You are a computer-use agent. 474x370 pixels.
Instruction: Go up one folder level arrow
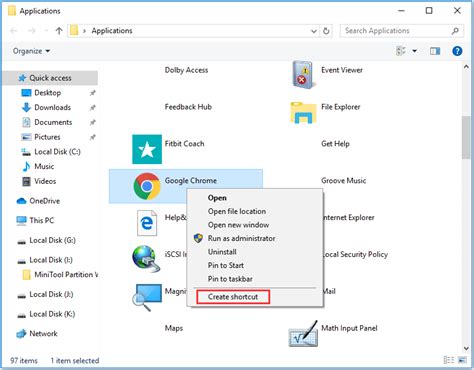pos(59,31)
